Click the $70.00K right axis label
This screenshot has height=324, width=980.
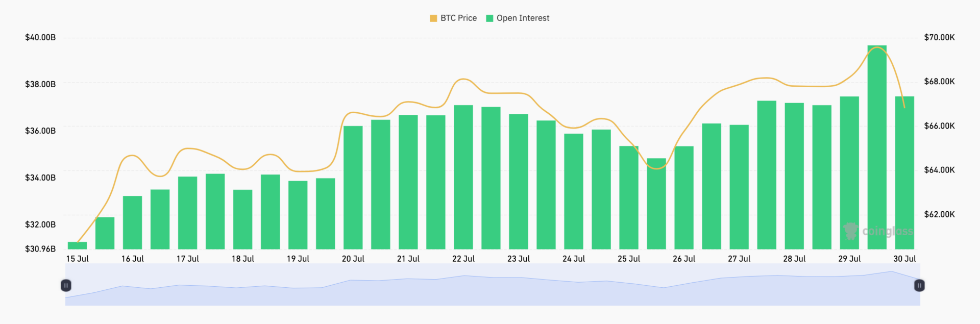[x=939, y=37]
